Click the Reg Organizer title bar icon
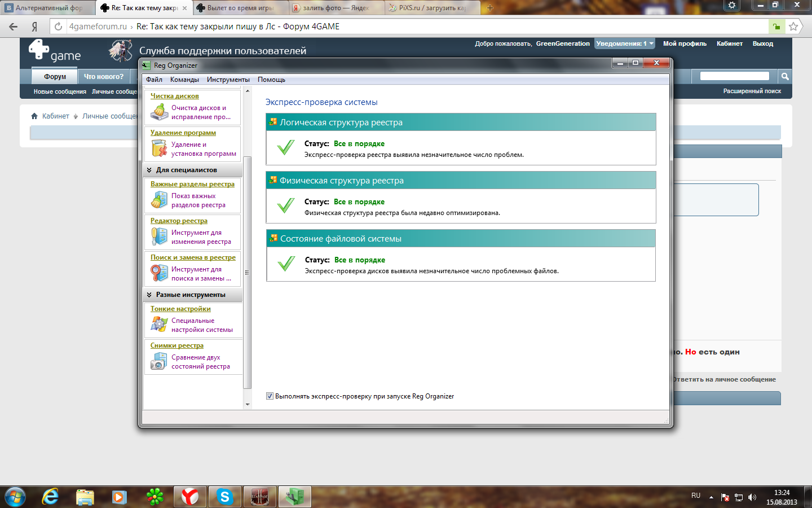812x508 pixels. pyautogui.click(x=147, y=65)
